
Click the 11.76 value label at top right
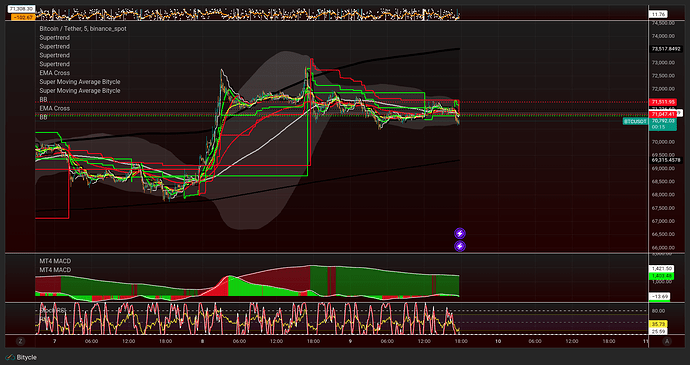[658, 15]
